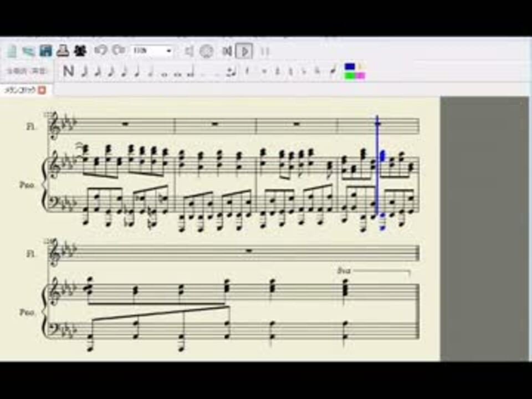532x399 pixels.
Task: Select the blue voice swatch
Action: 350,66
